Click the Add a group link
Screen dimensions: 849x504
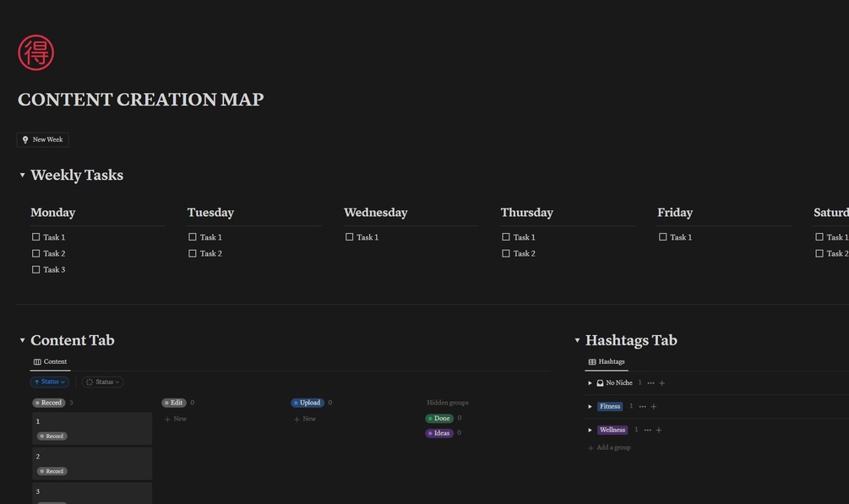(610, 447)
